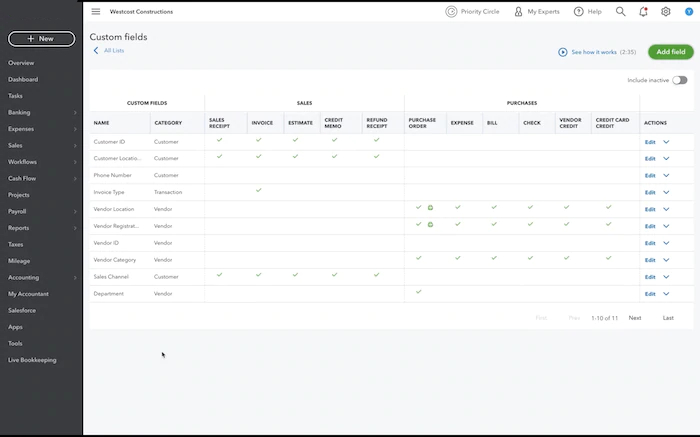This screenshot has width=700, height=437.
Task: Click the Priority Circle icon
Action: coord(451,12)
